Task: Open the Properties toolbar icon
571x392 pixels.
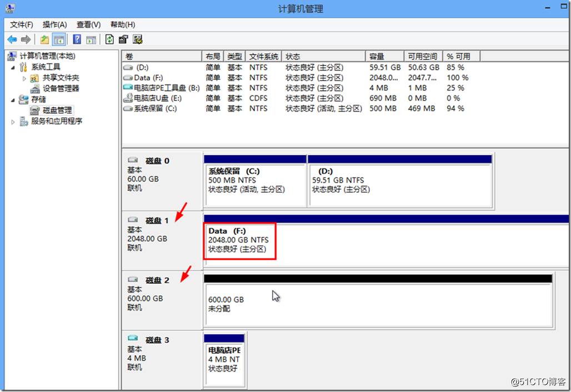Action: click(x=123, y=39)
